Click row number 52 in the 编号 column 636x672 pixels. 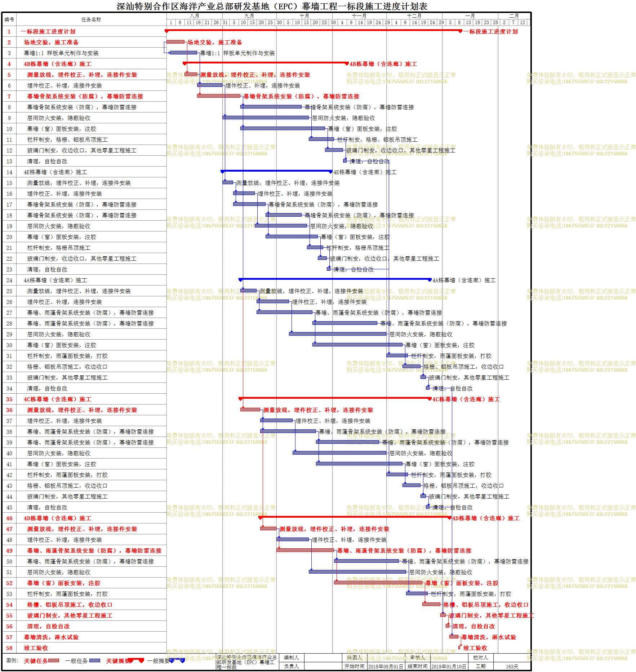pyautogui.click(x=9, y=583)
